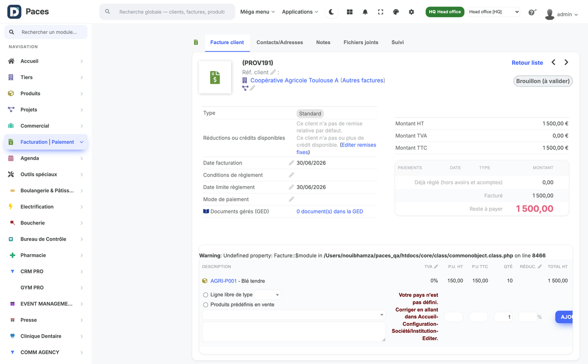Screen dimensions: 588x364
Task: Open Bureau de Contrôle menu item
Action: coord(46,239)
